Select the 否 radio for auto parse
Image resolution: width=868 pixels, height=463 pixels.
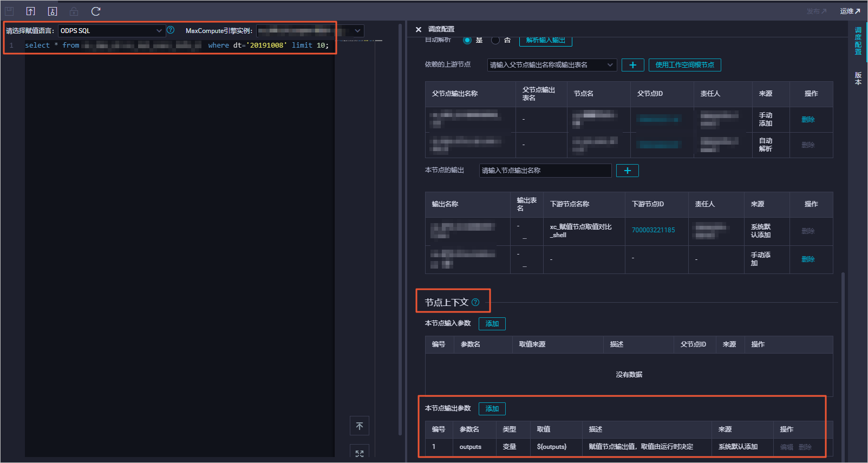tap(495, 40)
